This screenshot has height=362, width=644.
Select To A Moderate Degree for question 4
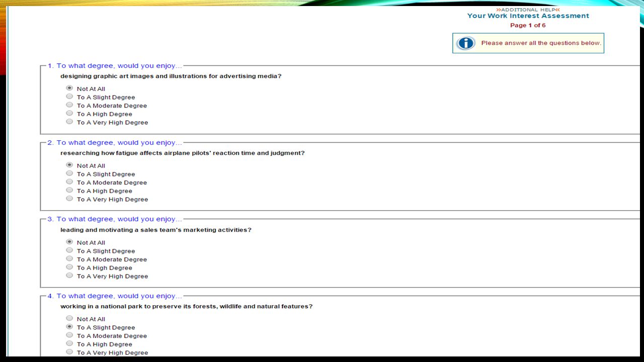(x=69, y=335)
